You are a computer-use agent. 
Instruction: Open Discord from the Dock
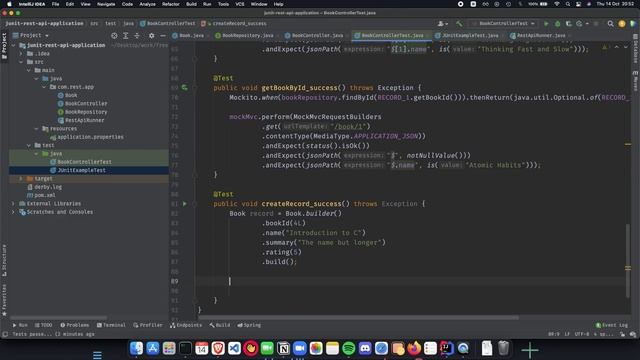(x=365, y=348)
